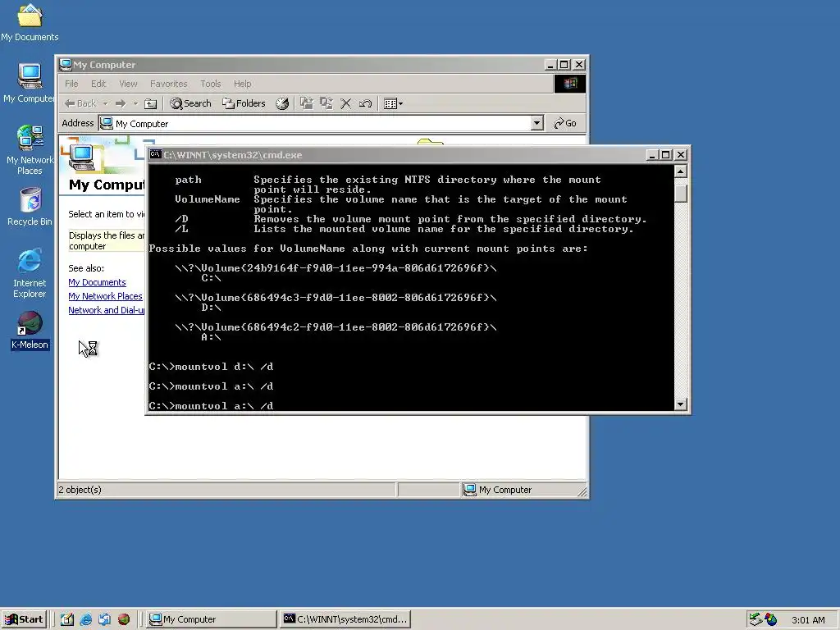Click the 'C:\' mount point line
Viewport: 840px width, 630px height.
(x=211, y=278)
